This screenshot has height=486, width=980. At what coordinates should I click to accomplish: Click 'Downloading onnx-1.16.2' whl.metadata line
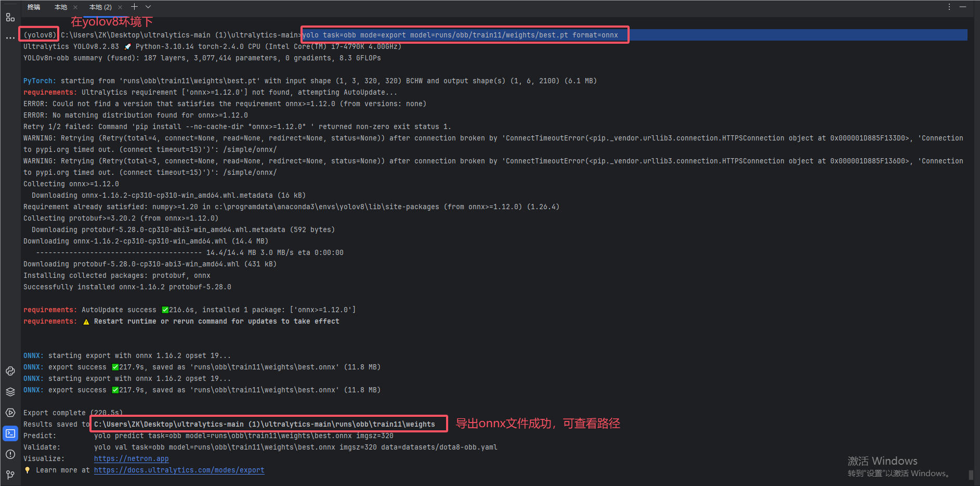tap(168, 195)
